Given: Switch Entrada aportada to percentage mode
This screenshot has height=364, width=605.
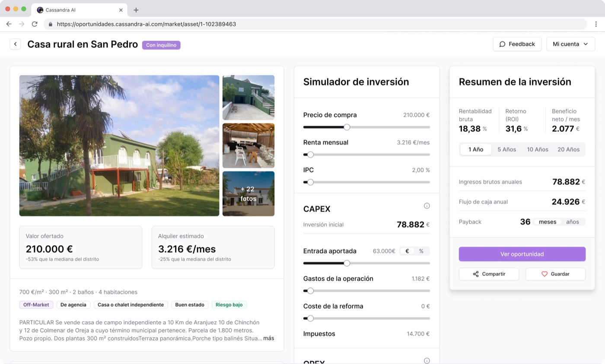Looking at the screenshot, I should click(421, 251).
